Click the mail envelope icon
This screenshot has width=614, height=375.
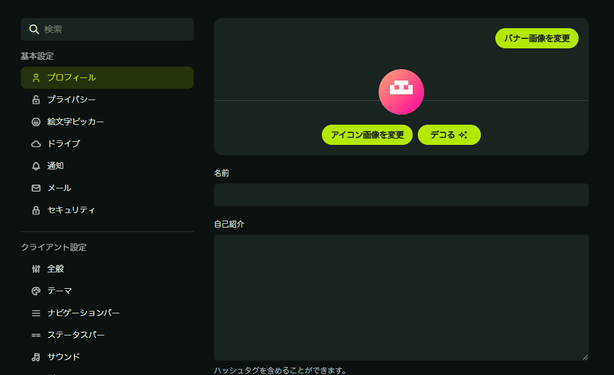coord(36,188)
